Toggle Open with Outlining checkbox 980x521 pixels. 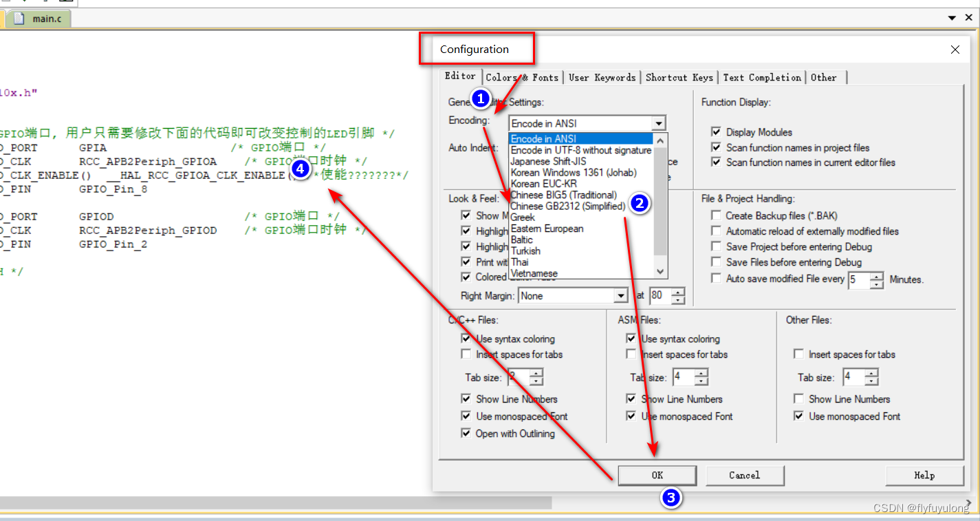(x=466, y=434)
